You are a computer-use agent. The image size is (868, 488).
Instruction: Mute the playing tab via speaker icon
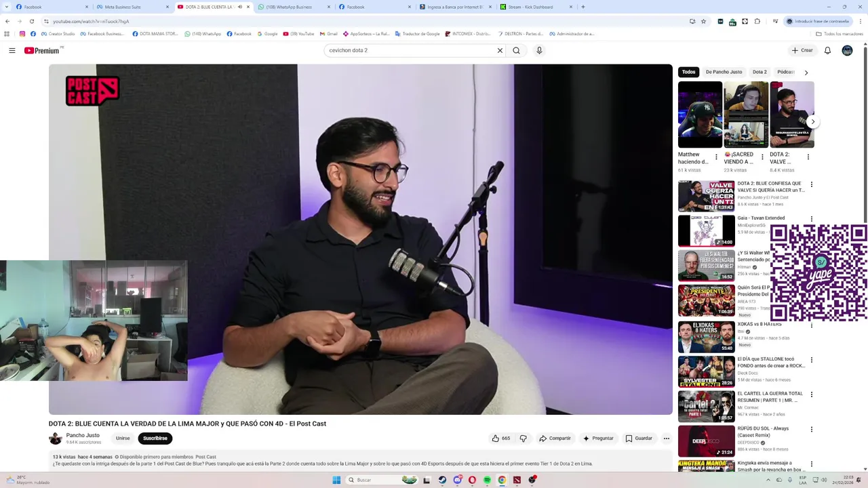[239, 7]
